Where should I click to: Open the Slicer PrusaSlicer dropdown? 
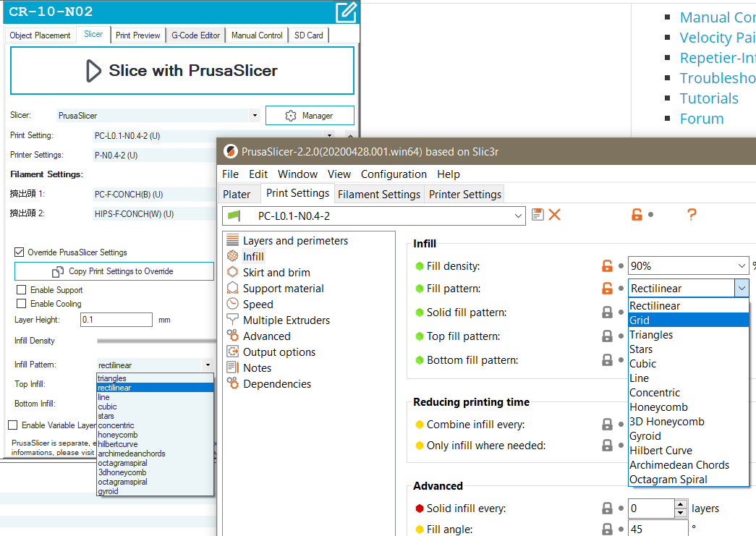(255, 115)
